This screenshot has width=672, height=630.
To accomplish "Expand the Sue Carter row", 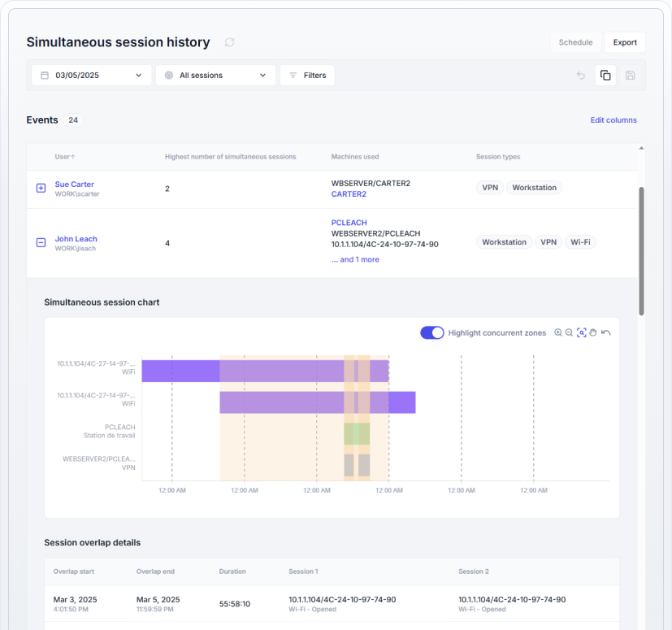I will pos(41,189).
